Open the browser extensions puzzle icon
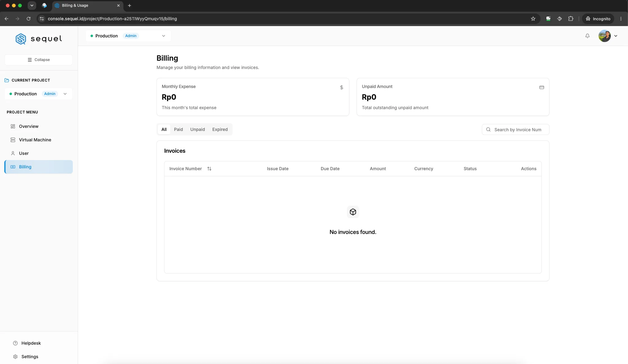Image resolution: width=628 pixels, height=364 pixels. (x=571, y=19)
